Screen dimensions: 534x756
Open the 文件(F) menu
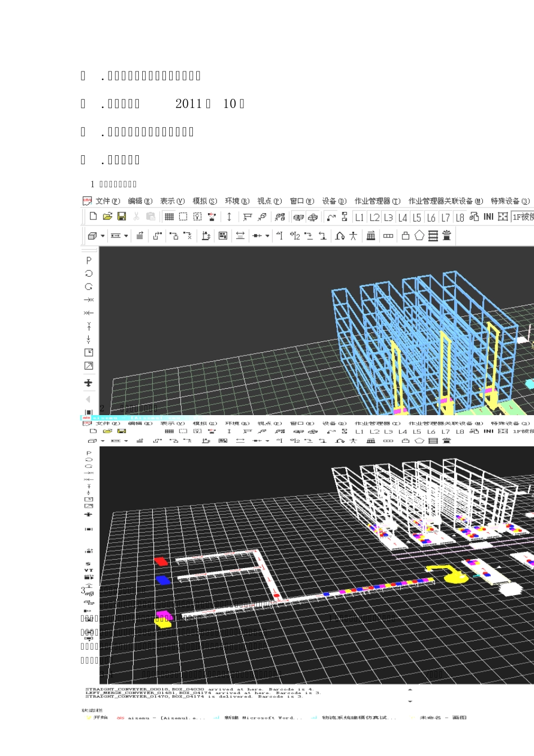(107, 201)
